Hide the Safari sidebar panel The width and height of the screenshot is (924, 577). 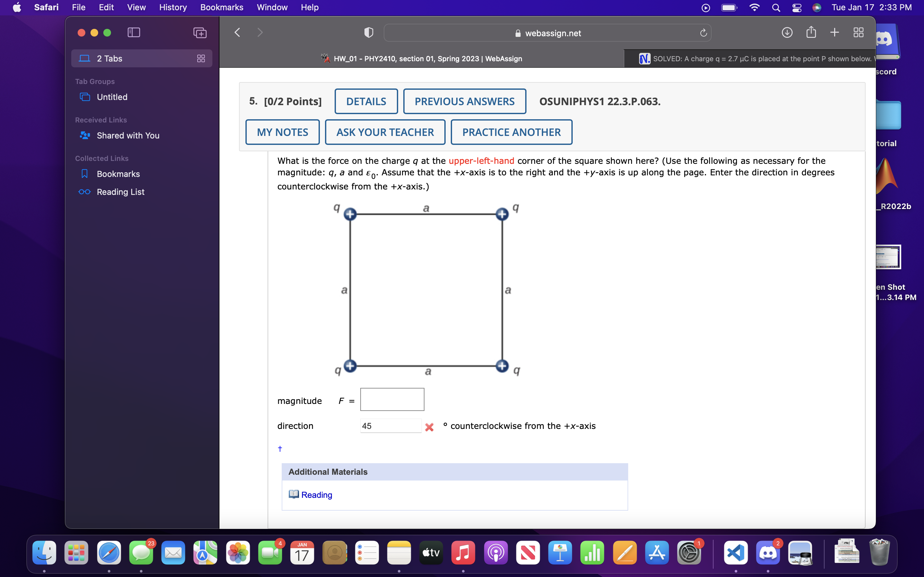coord(134,32)
